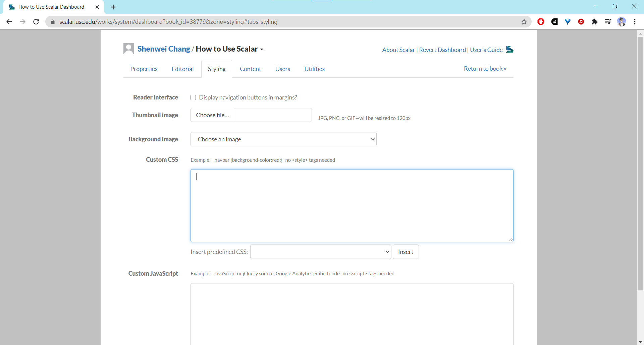Click the user avatar icon beside Shenwei Chang
This screenshot has width=644, height=345.
pos(128,49)
